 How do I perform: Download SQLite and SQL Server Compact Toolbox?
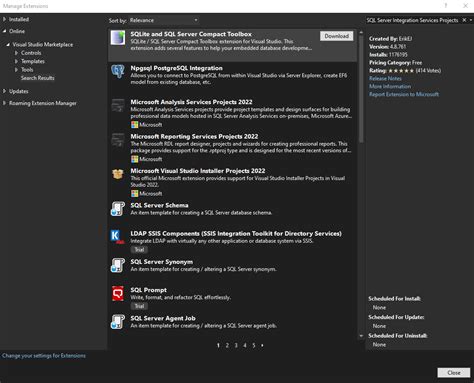(x=336, y=36)
